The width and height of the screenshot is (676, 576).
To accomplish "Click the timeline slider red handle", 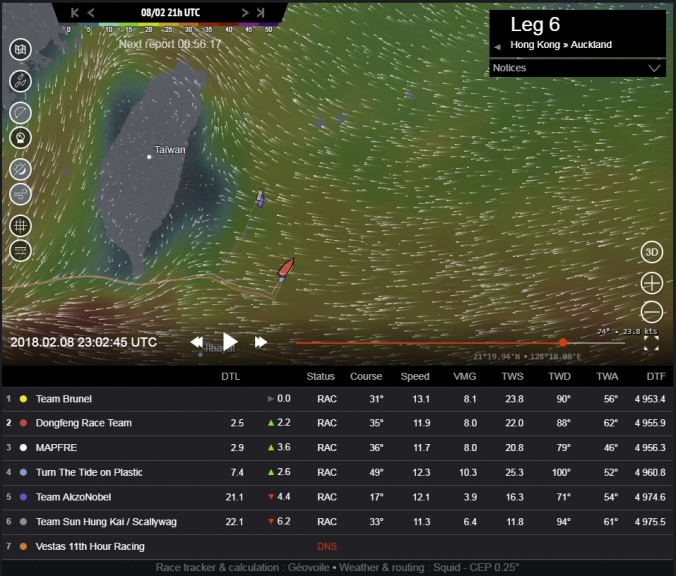I will [563, 342].
